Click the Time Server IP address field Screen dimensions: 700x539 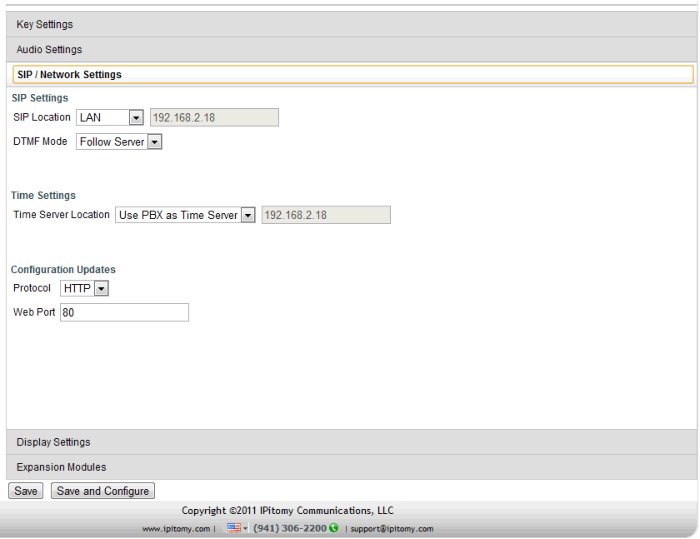coord(326,215)
